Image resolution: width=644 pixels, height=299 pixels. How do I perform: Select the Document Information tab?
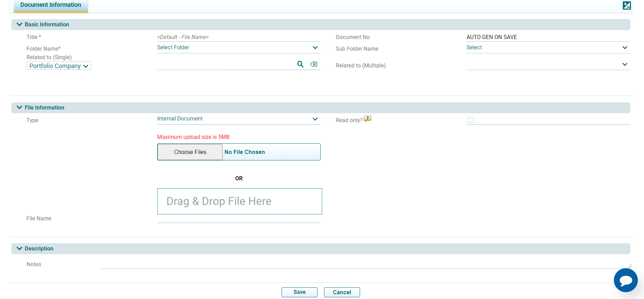51,5
